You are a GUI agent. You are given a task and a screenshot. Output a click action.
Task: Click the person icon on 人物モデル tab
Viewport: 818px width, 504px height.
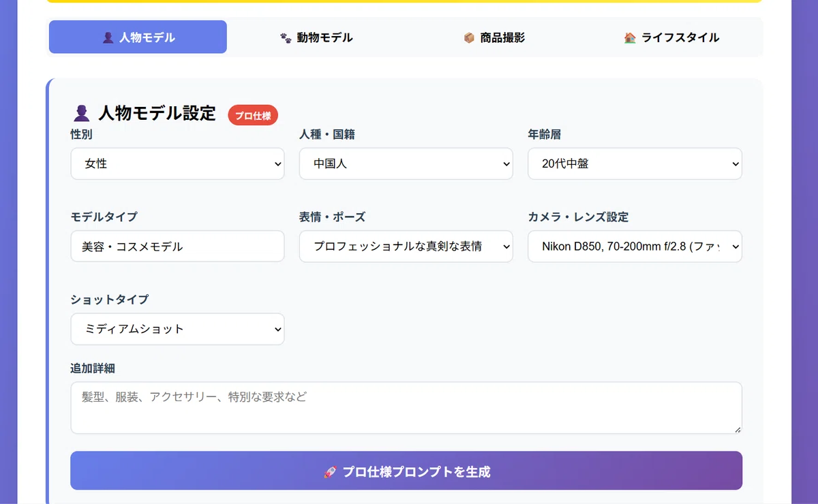tap(108, 38)
